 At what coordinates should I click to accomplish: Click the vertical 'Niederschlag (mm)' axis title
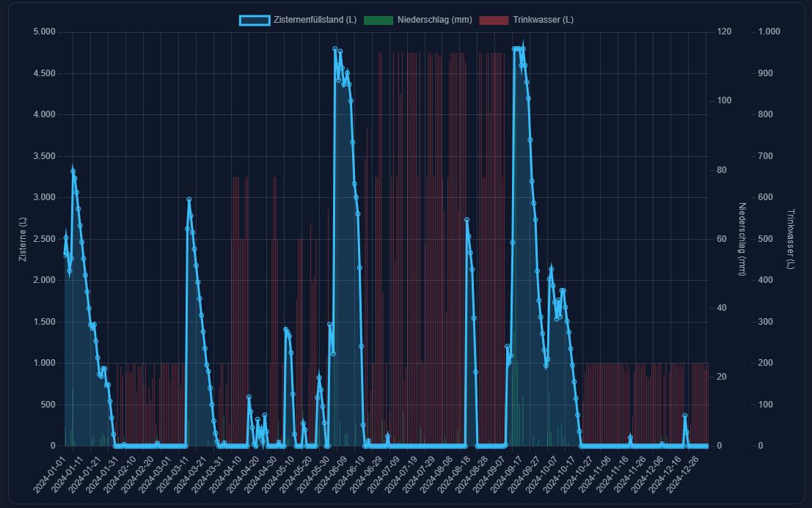742,239
